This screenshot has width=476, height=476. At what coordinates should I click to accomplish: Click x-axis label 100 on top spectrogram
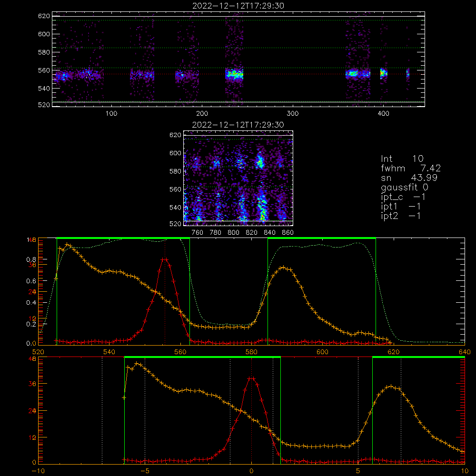(x=111, y=114)
